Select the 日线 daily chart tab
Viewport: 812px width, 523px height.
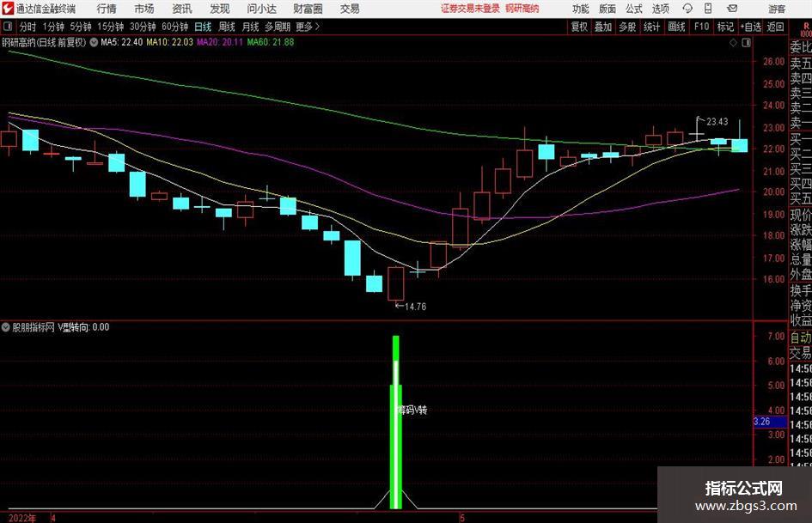(x=203, y=27)
